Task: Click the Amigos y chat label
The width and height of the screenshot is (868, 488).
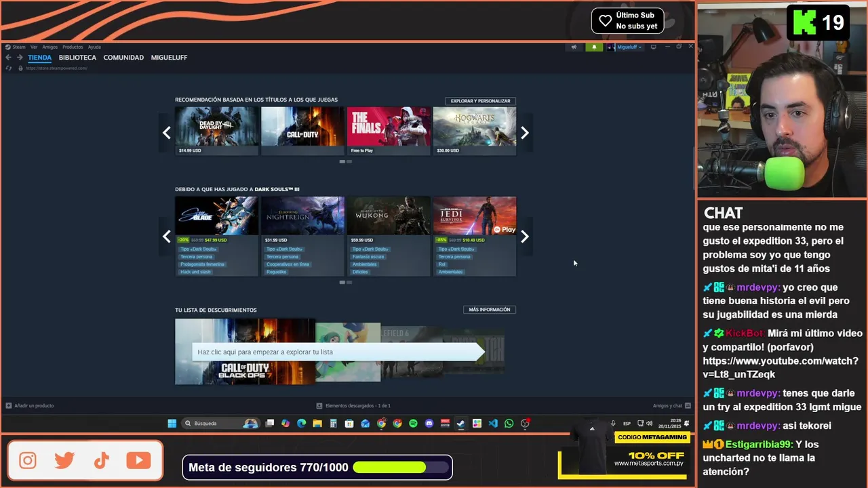Action: pos(667,406)
